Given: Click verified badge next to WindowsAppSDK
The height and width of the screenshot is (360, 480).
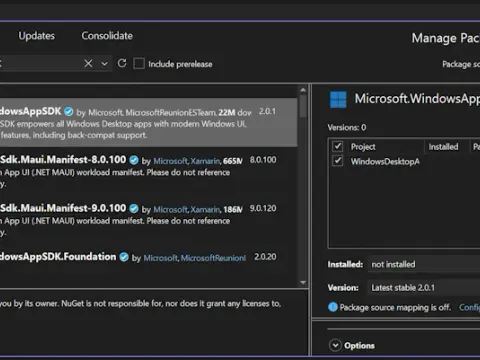Looking at the screenshot, I should (x=69, y=112).
